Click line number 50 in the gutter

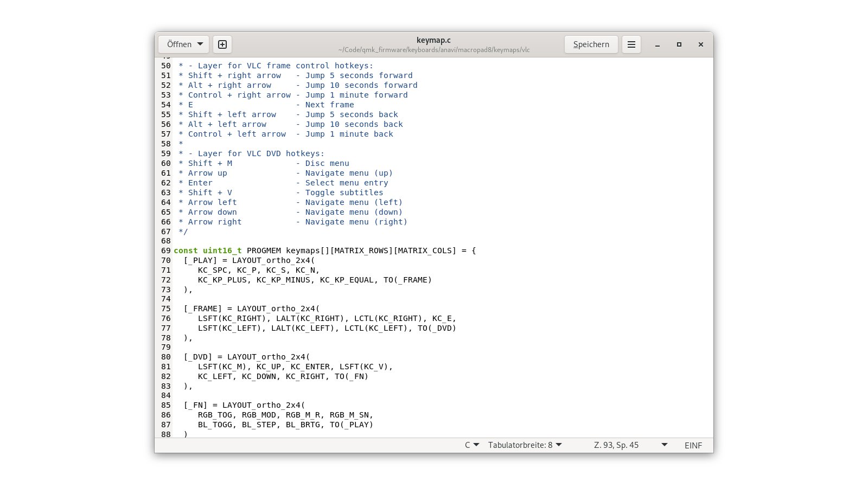click(165, 66)
